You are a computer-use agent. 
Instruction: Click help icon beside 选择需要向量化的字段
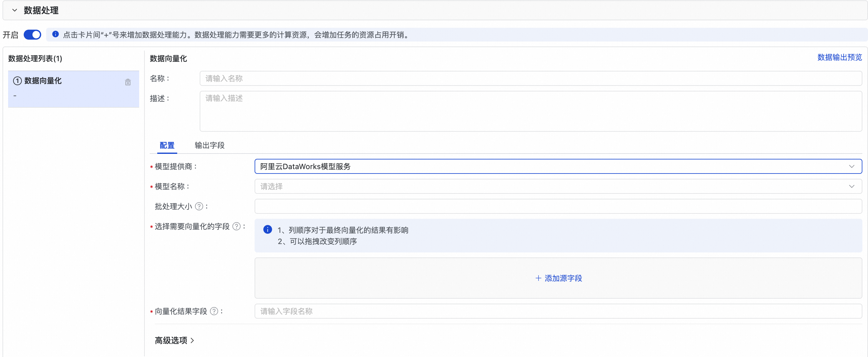[237, 226]
